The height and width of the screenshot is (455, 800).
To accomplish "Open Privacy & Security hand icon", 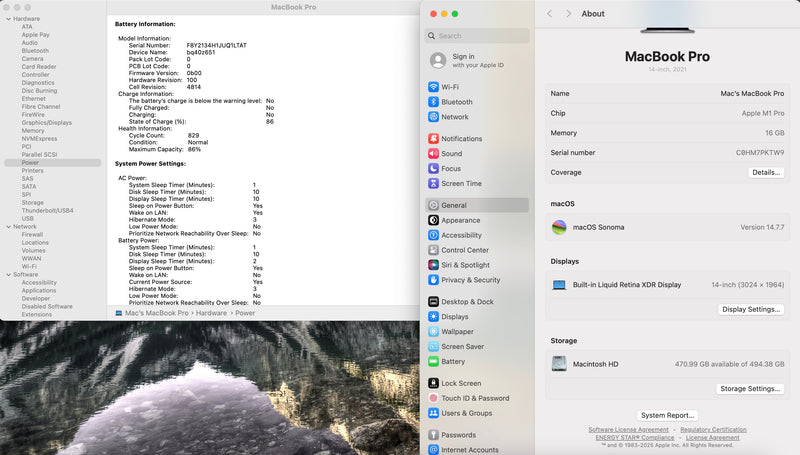I will [x=433, y=280].
